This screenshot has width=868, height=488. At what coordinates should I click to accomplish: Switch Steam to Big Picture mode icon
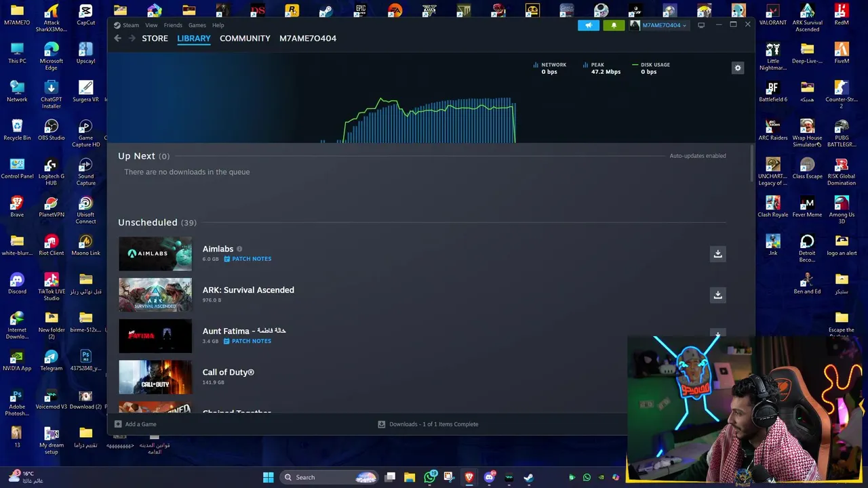(701, 25)
